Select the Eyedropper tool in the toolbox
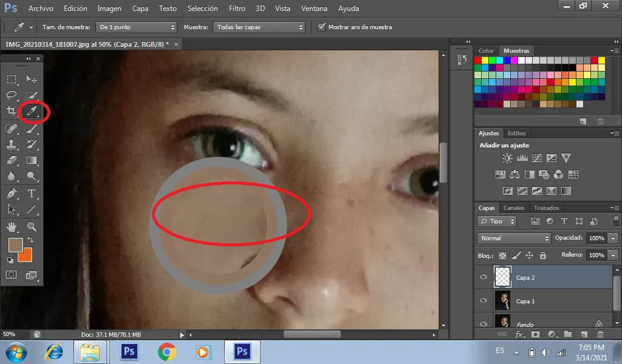 click(32, 111)
